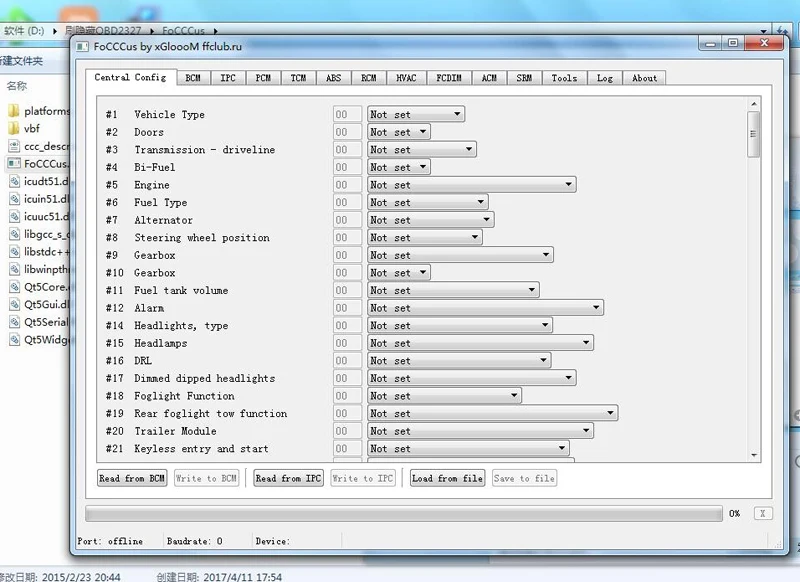Expand the Headlights, type dropdown
Screen dimensions: 800x582
click(460, 325)
